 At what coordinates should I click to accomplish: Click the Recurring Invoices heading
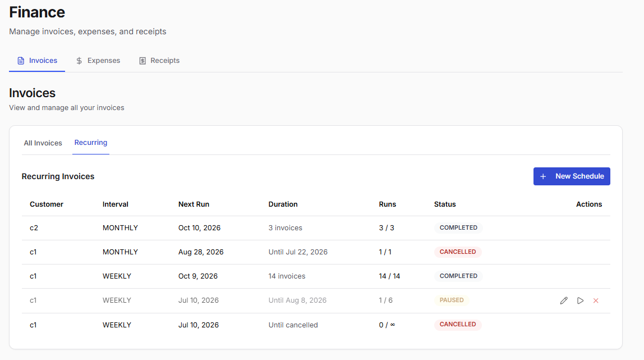point(58,176)
